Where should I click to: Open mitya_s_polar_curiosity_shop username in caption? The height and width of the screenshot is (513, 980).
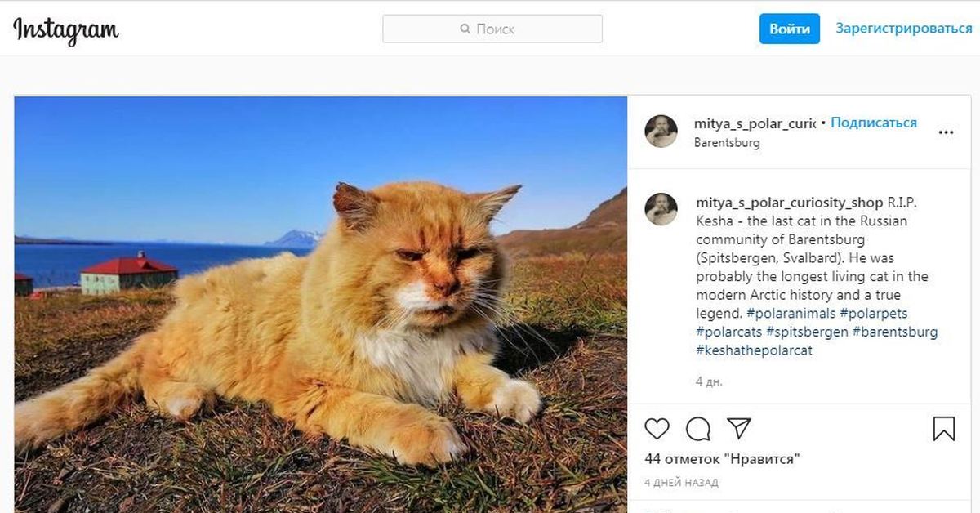click(789, 203)
